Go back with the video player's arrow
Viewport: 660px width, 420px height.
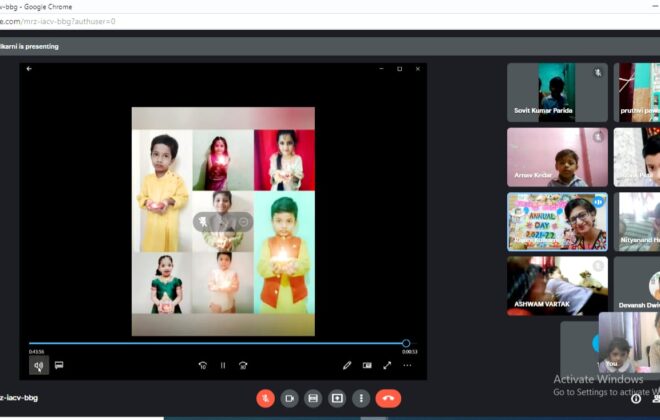[x=29, y=69]
